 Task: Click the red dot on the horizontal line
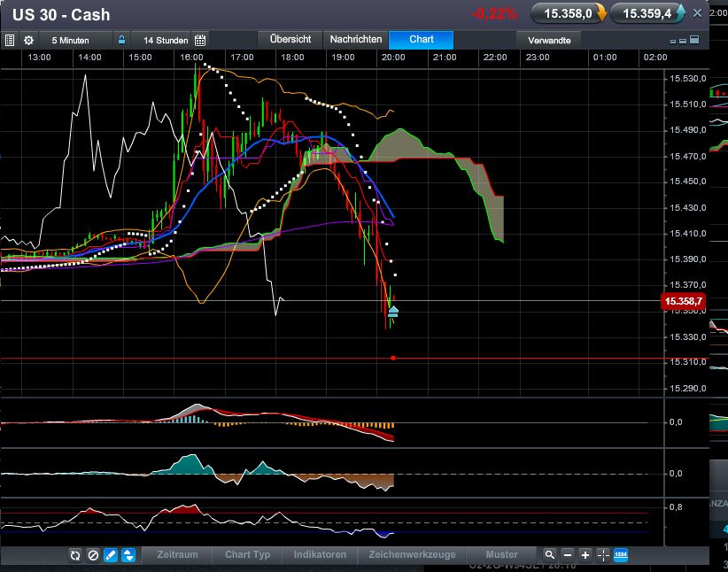point(393,358)
